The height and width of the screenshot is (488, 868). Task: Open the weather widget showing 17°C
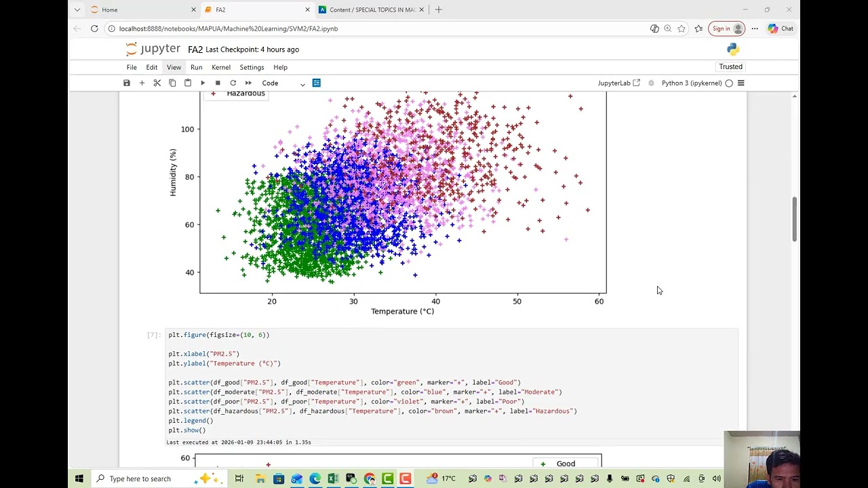(441, 479)
